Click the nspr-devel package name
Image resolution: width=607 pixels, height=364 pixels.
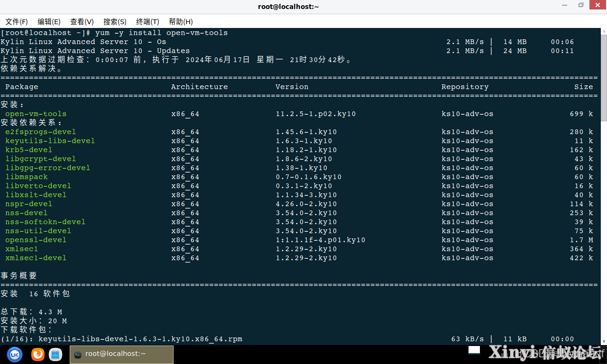point(28,204)
